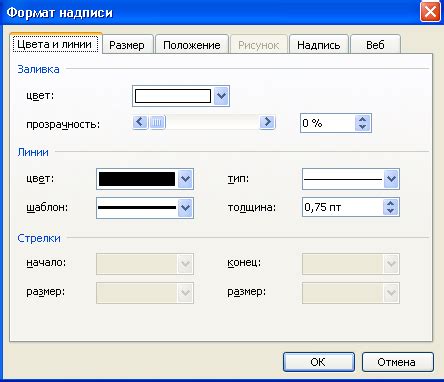Screen dimensions: 444x382
Task: Click the line type preview box
Action: (343, 179)
